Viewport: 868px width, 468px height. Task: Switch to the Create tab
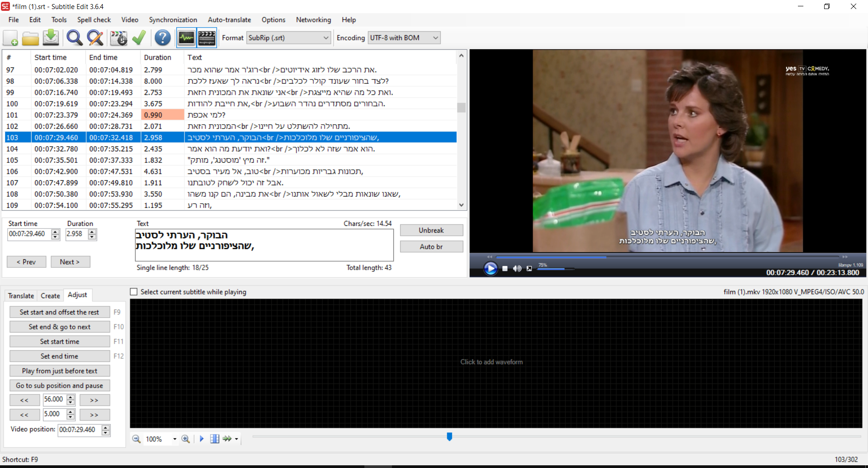(50, 296)
